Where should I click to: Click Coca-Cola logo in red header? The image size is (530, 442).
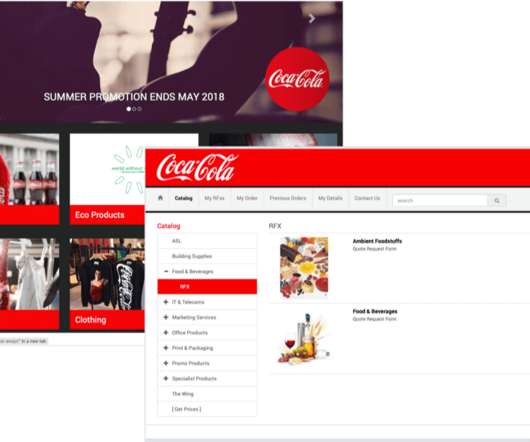198,167
